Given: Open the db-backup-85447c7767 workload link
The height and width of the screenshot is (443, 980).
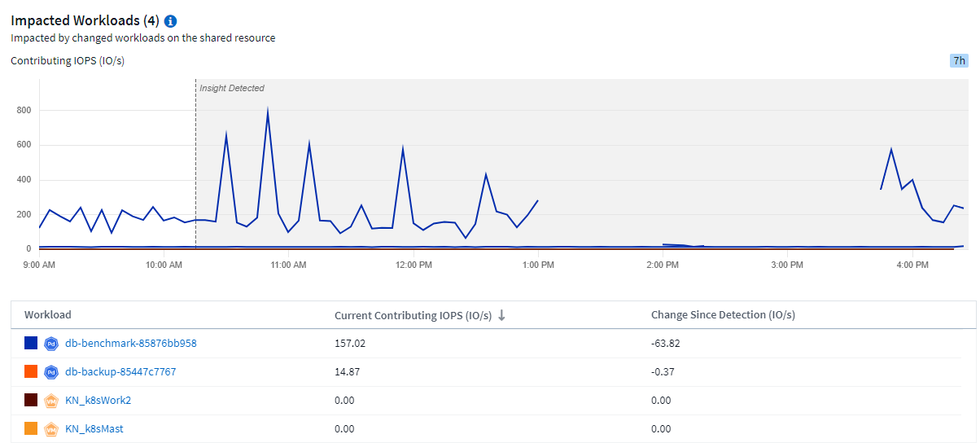Looking at the screenshot, I should [120, 372].
